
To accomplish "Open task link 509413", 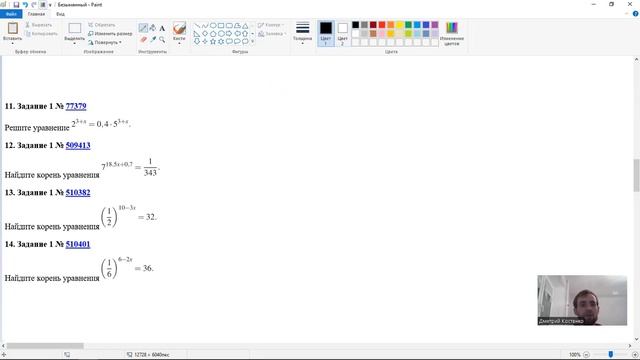I will [78, 145].
